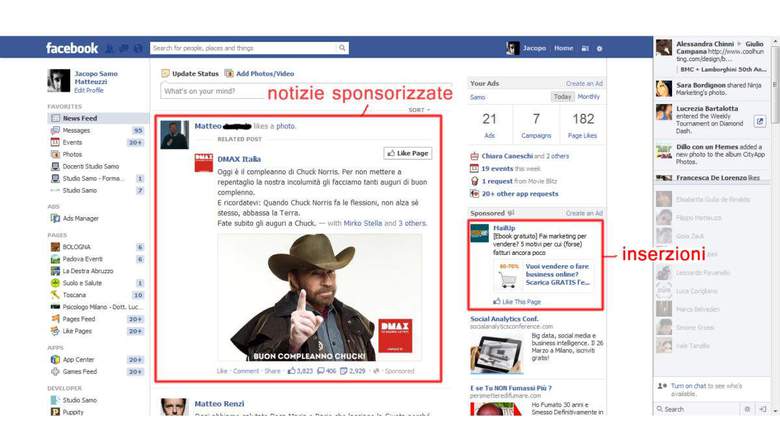Click Mirko Stella tagged name
Viewport: 780px width, 439px height.
click(x=363, y=223)
